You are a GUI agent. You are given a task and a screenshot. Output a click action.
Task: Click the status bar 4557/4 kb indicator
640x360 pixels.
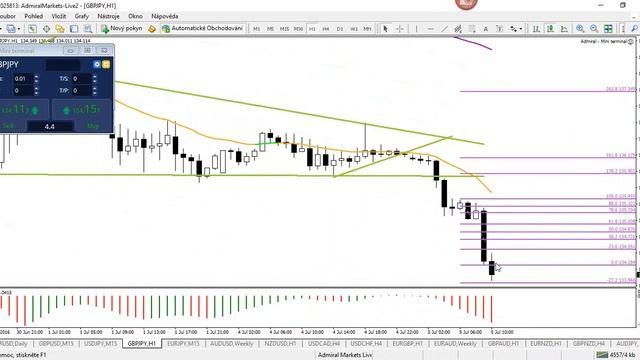click(616, 355)
